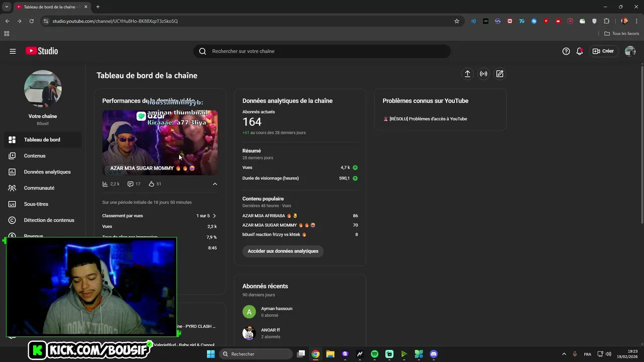
Task: Open Contenus in the sidebar
Action: 43,156
